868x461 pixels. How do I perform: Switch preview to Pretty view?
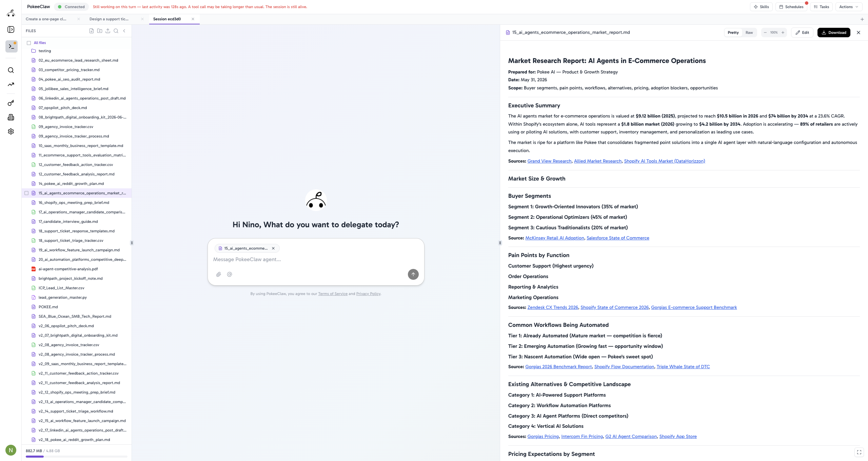(733, 33)
